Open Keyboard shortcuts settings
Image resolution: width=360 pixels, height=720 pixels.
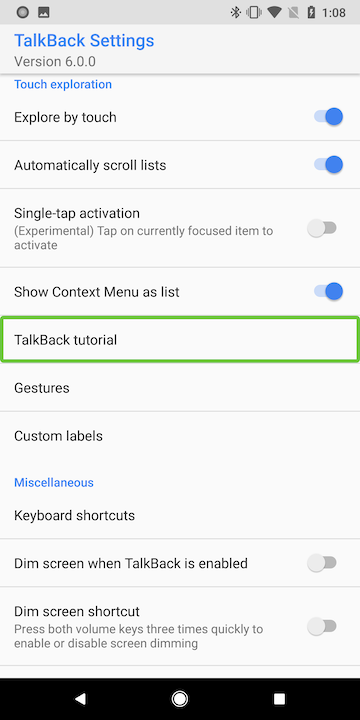(180, 515)
